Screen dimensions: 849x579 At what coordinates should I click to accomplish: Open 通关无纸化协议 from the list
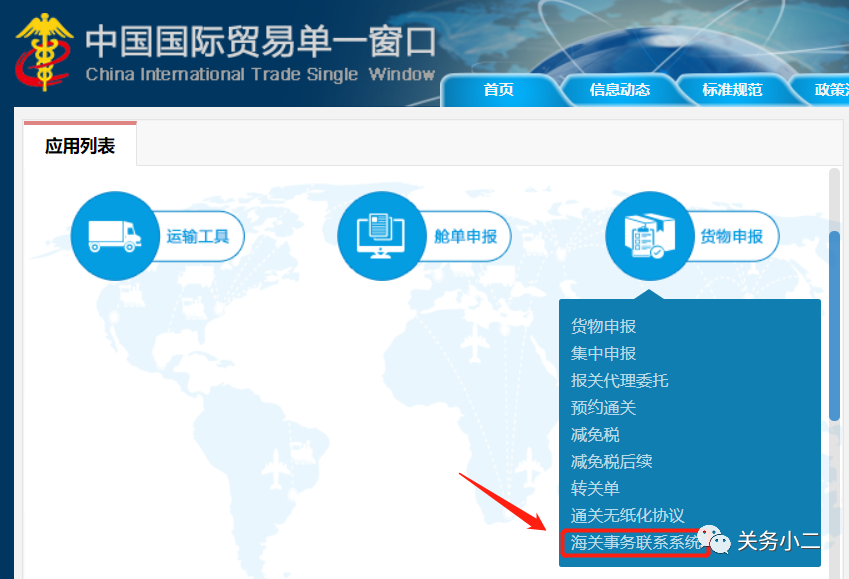pyautogui.click(x=627, y=516)
